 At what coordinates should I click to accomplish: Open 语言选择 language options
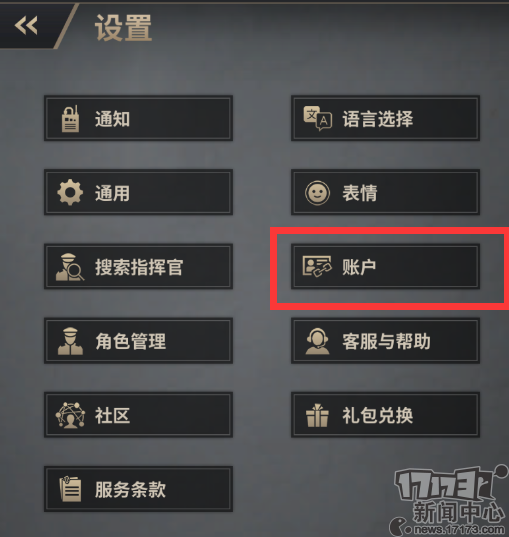(385, 118)
